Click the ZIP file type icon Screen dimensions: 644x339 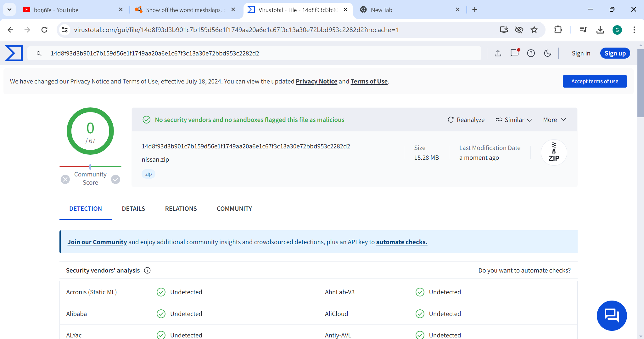click(x=554, y=152)
